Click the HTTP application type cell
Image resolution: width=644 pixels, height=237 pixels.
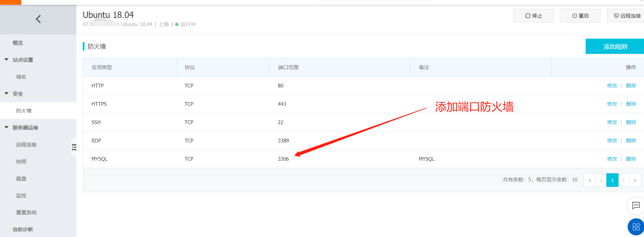98,85
